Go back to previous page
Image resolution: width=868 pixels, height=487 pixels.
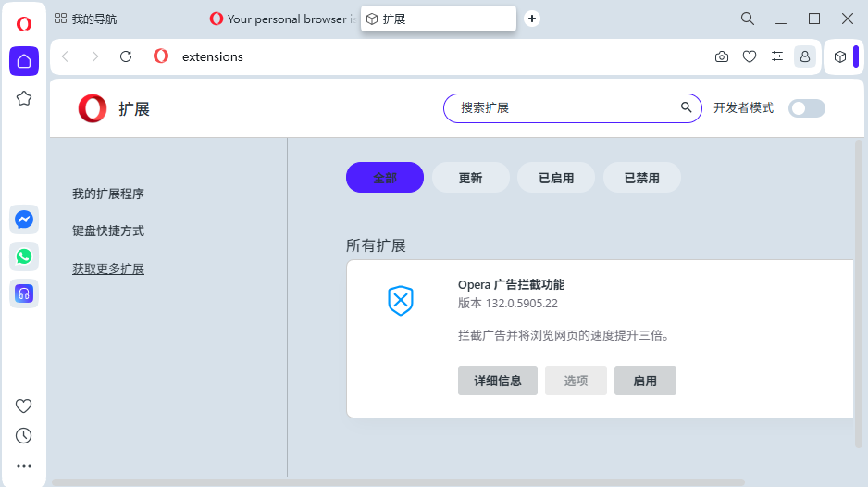[x=66, y=56]
